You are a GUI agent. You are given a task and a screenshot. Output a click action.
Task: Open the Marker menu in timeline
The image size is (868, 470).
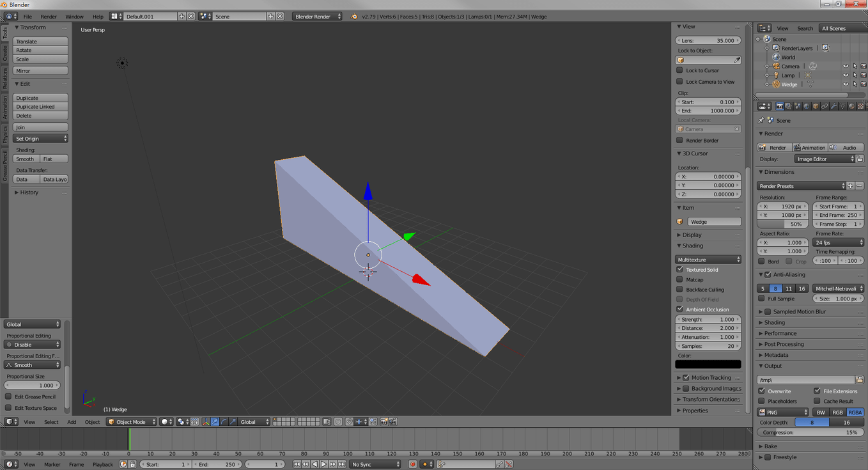52,464
